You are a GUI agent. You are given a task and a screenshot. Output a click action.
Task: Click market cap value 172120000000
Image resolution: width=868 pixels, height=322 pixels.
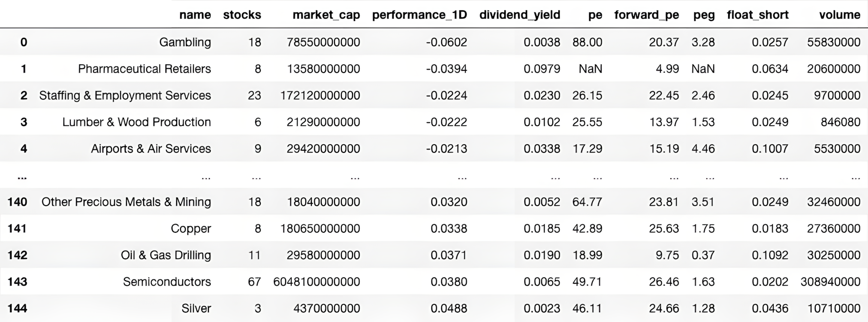[320, 95]
